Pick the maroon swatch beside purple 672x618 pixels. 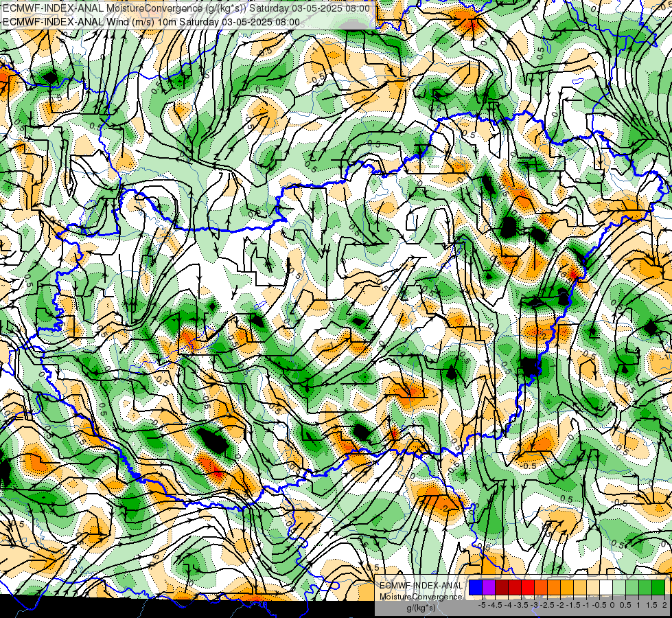tap(502, 587)
